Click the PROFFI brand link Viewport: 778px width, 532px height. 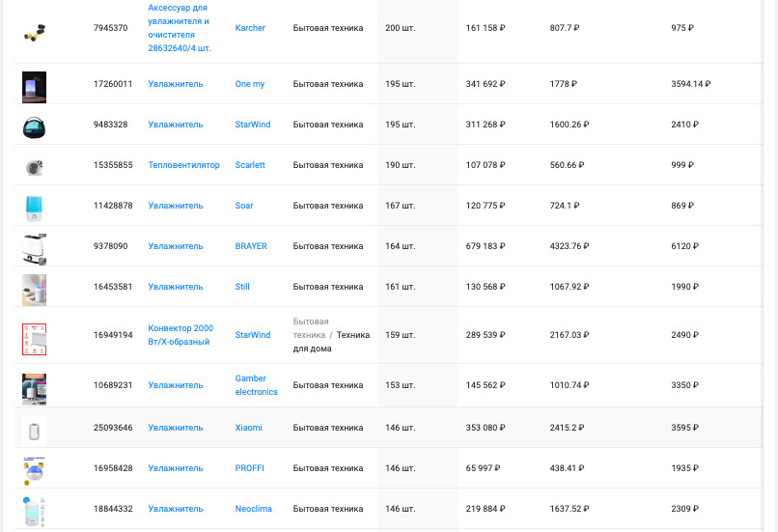click(250, 468)
